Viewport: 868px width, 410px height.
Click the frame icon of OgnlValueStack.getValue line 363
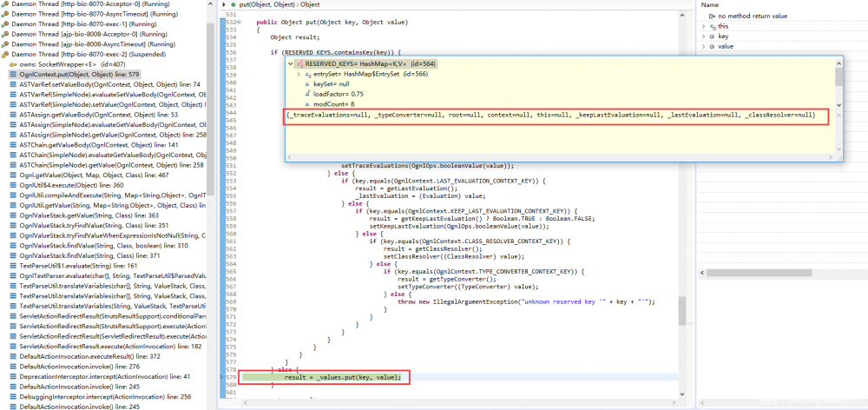[x=13, y=215]
